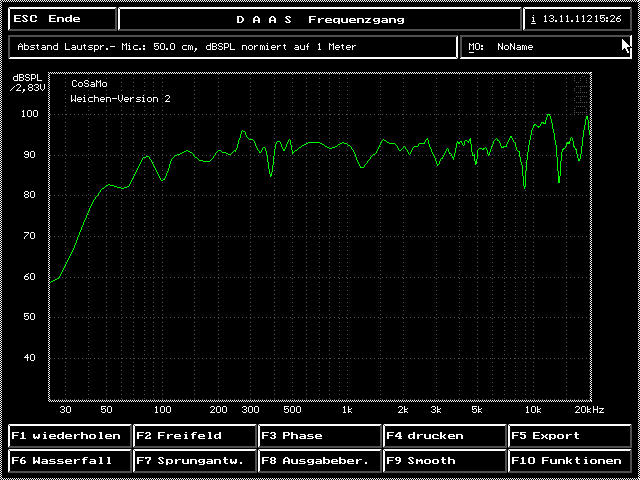Viewport: 640px width, 480px height.
Task: Click F4 drucken to print
Action: coord(444,436)
